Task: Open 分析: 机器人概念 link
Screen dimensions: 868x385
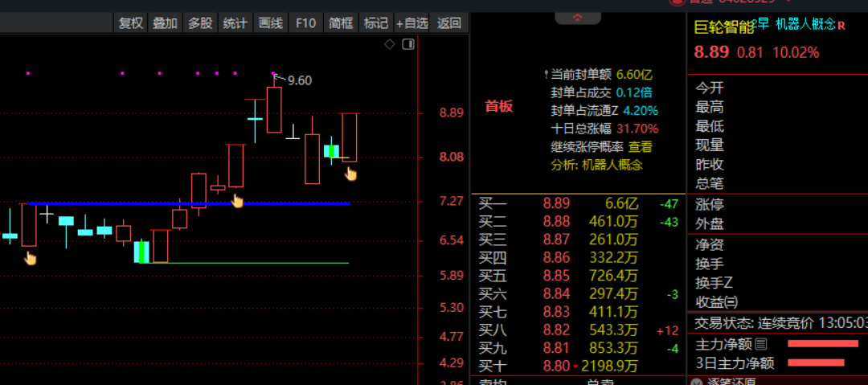Action: pyautogui.click(x=596, y=165)
